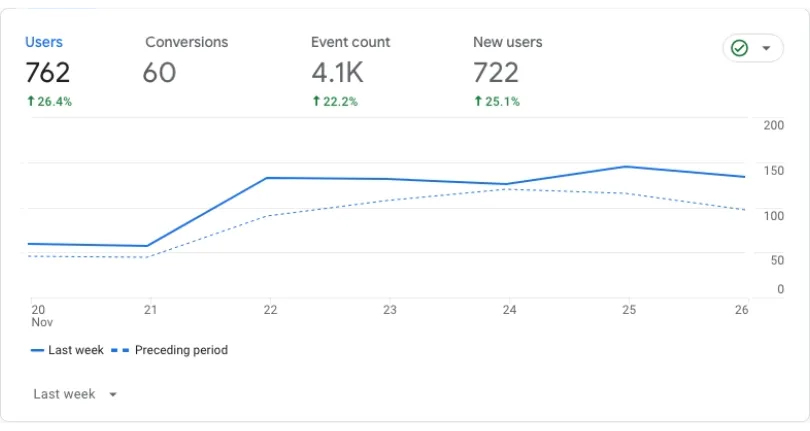Click the 20 Nov date axis label
The height and width of the screenshot is (431, 810).
pyautogui.click(x=41, y=316)
